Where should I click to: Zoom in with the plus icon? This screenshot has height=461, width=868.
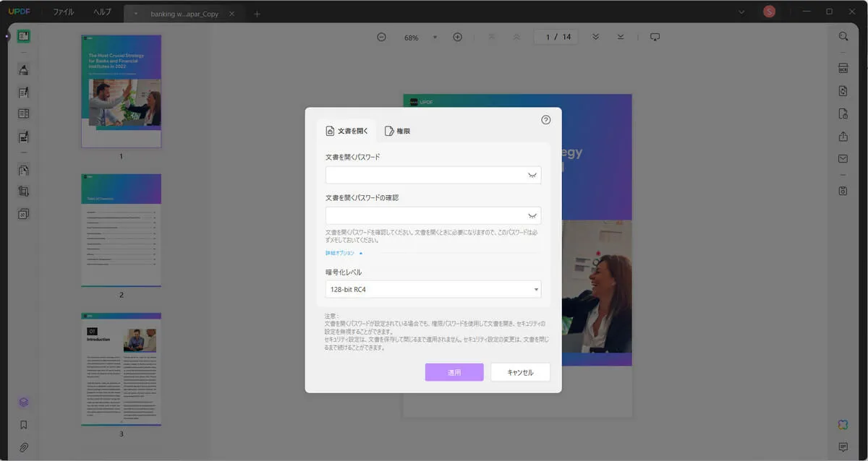click(x=457, y=37)
